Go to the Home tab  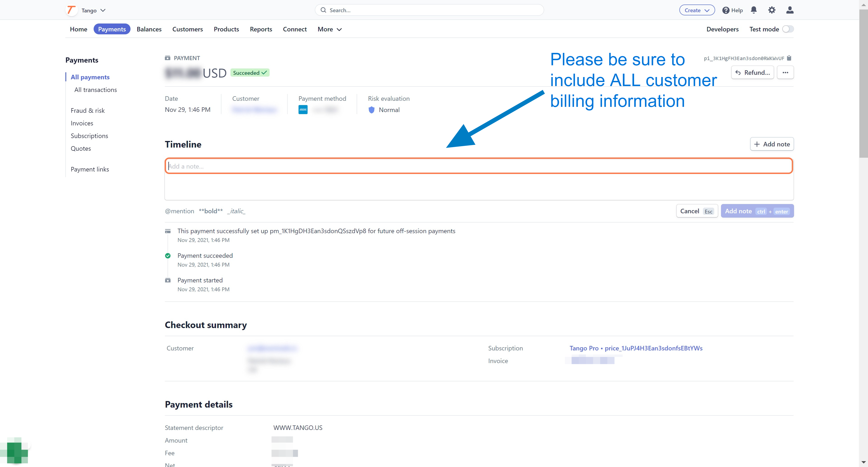coord(78,29)
